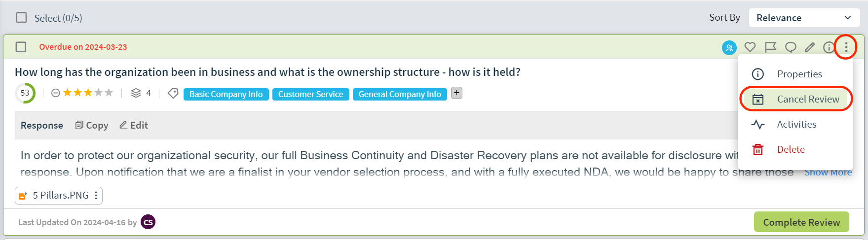
Task: Click the blue assigned-reviewers icon
Action: [729, 47]
